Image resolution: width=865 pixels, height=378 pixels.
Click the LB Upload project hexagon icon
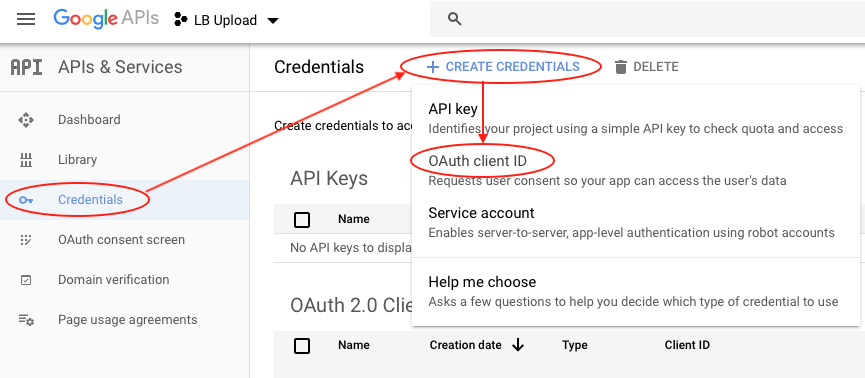pos(180,20)
